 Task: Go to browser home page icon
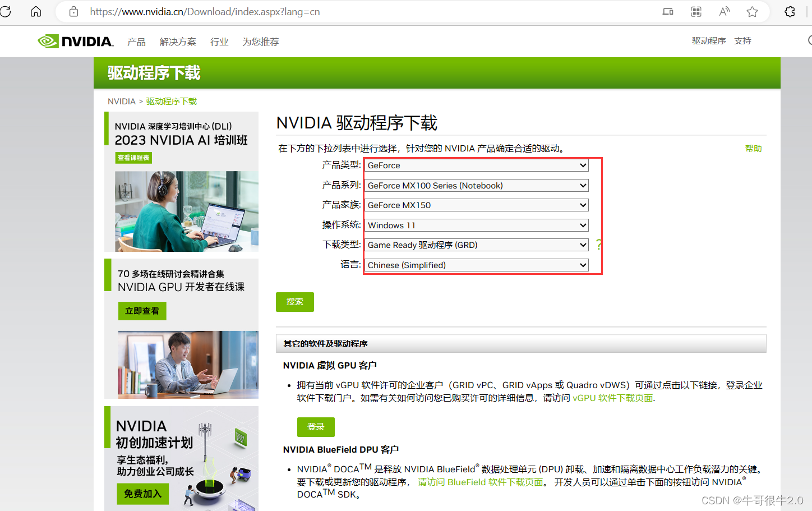[x=36, y=11]
